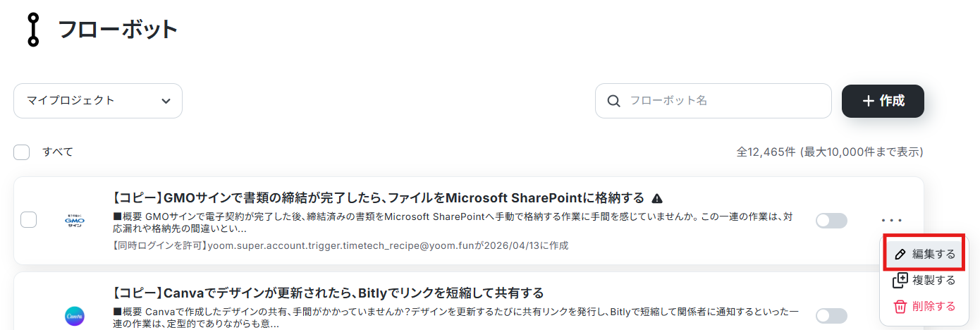Click the search magnifier icon

[x=614, y=101]
